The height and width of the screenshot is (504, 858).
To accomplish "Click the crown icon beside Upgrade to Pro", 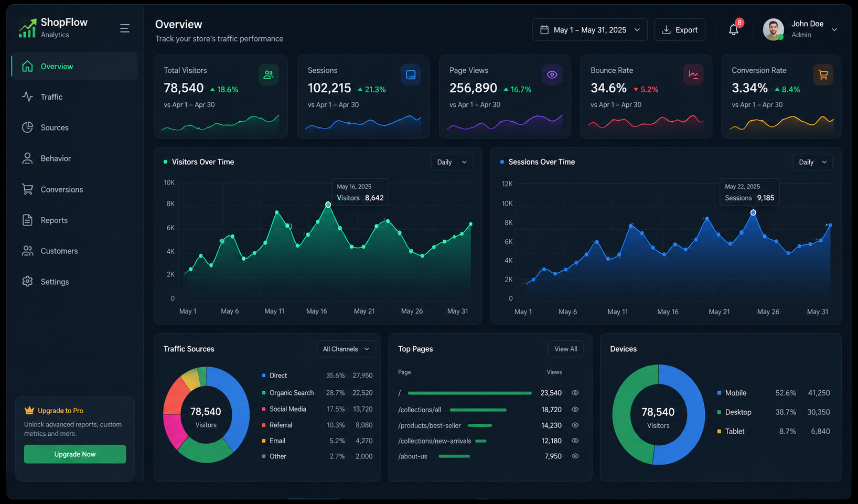I will [29, 410].
